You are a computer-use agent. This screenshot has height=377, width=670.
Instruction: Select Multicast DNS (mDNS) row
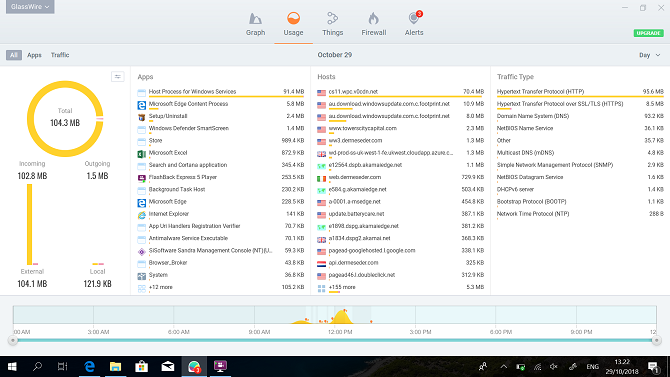pos(580,153)
